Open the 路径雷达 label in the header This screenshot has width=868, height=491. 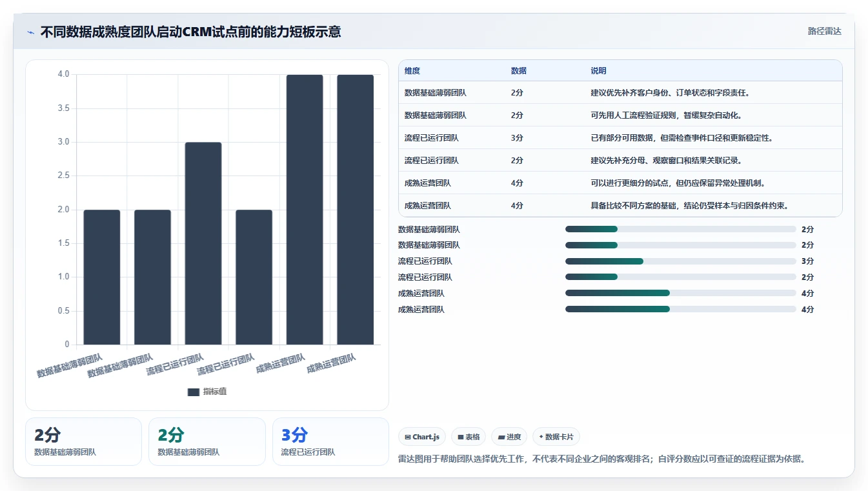pos(825,31)
